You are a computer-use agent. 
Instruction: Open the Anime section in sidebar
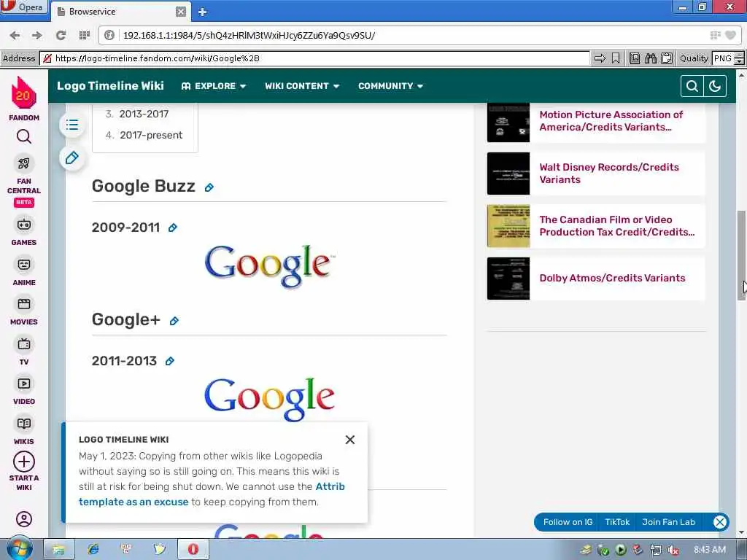24,271
